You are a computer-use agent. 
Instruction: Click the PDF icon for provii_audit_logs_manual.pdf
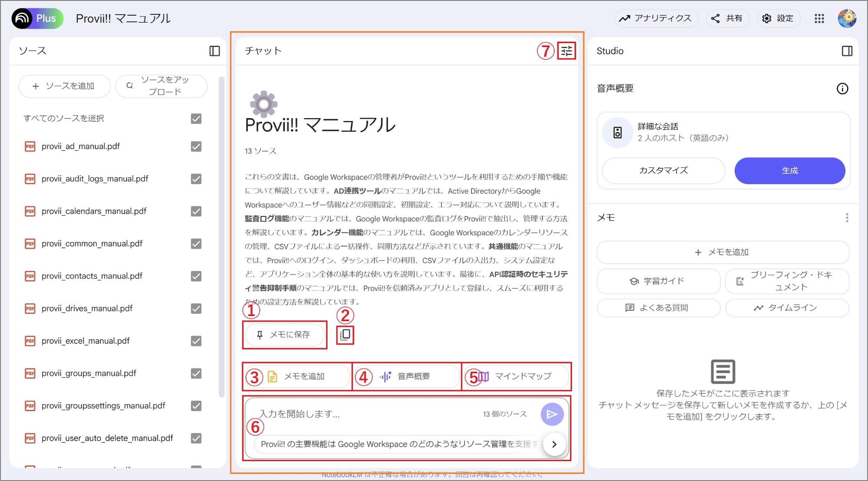point(30,179)
